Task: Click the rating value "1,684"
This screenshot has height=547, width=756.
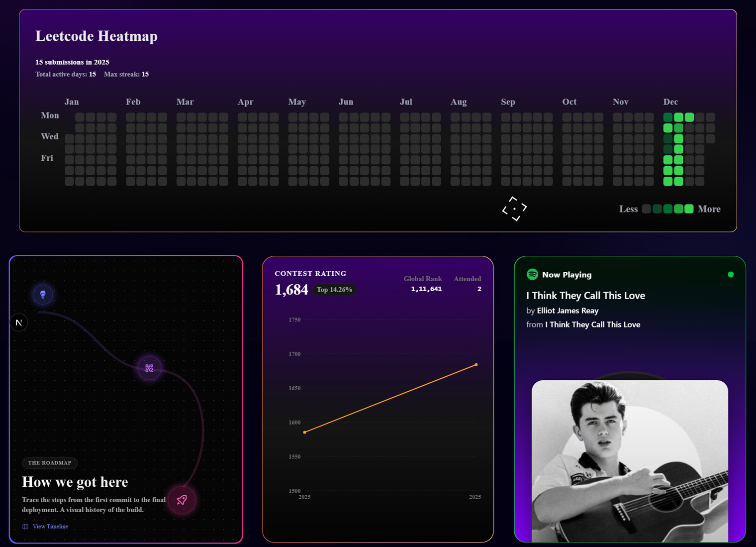Action: (x=291, y=290)
